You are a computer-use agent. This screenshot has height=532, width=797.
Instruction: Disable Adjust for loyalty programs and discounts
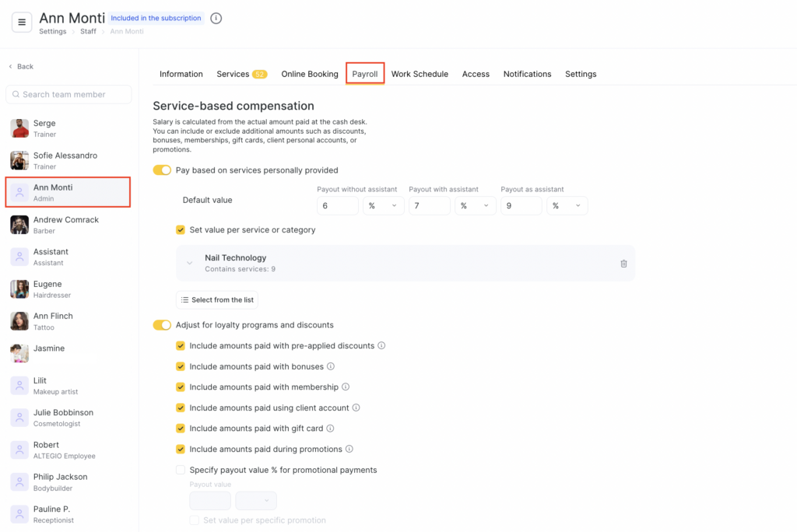(x=162, y=325)
